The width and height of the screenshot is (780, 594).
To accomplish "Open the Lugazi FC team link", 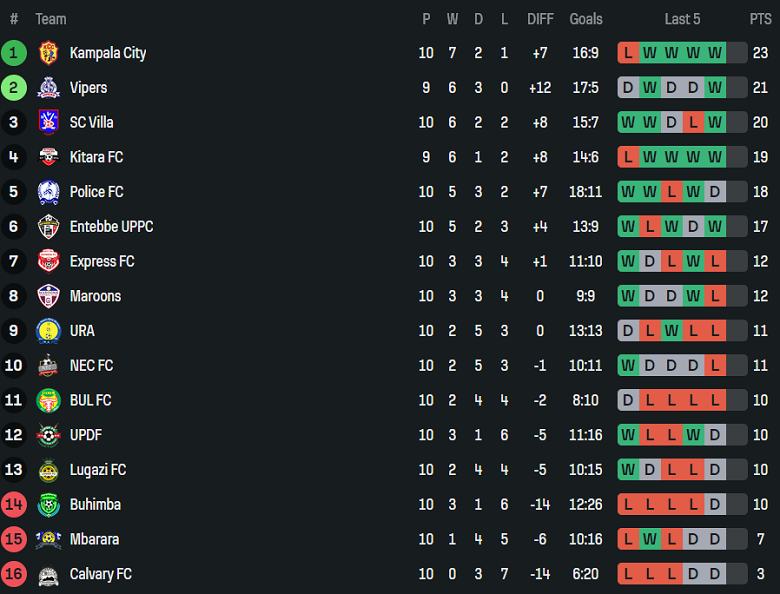I will [97, 470].
